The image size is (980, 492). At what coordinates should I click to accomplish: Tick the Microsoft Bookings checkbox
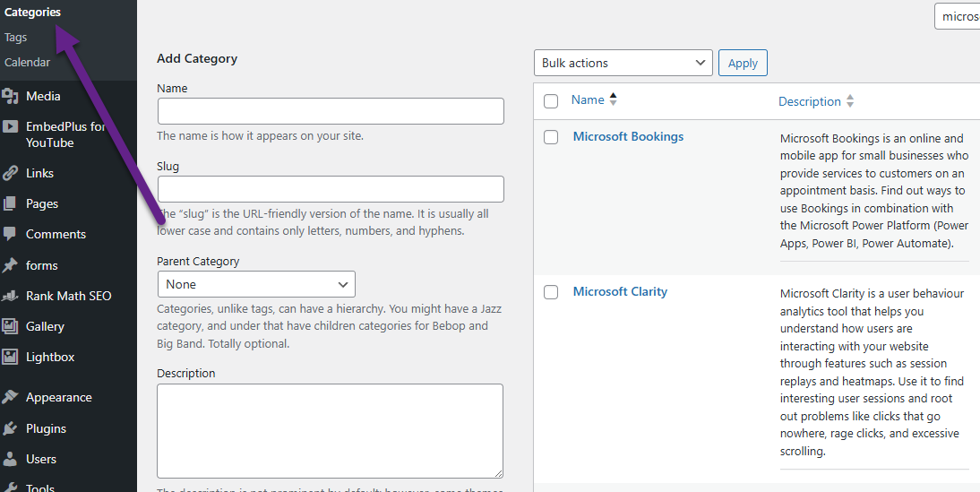[x=551, y=137]
